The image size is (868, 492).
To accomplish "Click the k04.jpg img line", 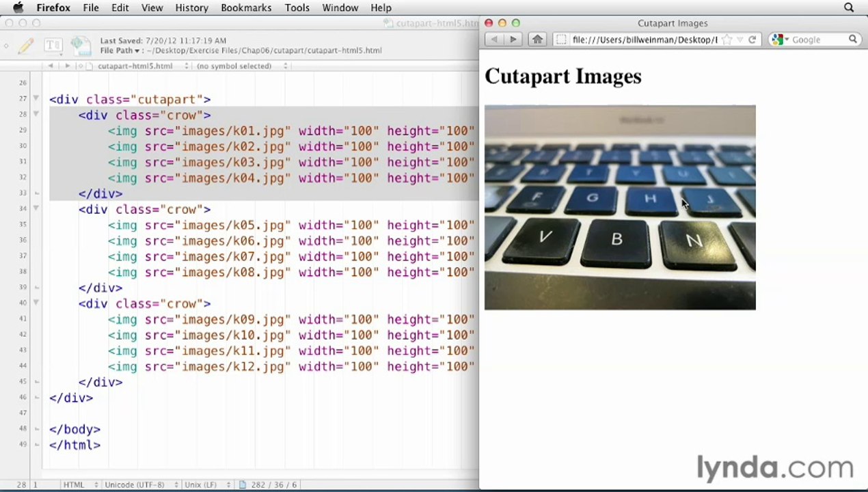I will tap(291, 178).
